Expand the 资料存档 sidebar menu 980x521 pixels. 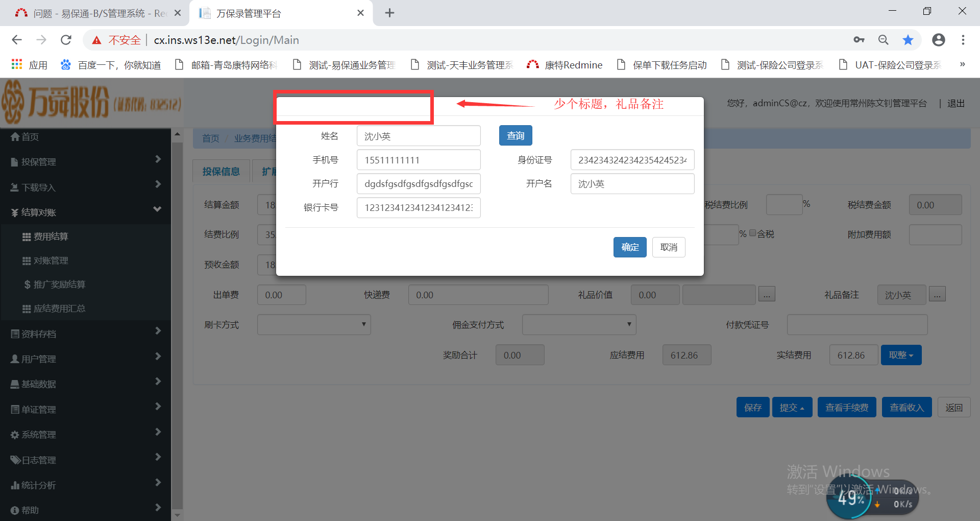85,334
